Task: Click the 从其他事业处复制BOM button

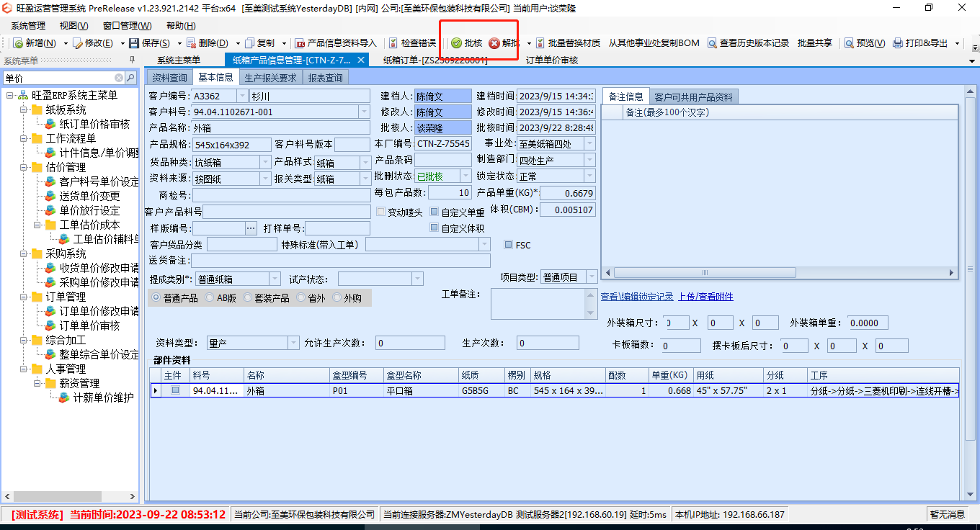Action: pyautogui.click(x=654, y=43)
